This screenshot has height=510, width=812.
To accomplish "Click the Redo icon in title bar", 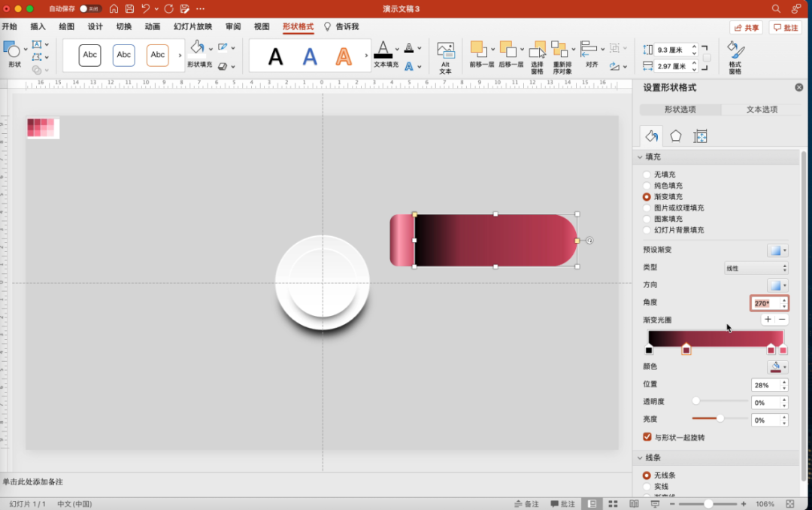I will coord(168,9).
